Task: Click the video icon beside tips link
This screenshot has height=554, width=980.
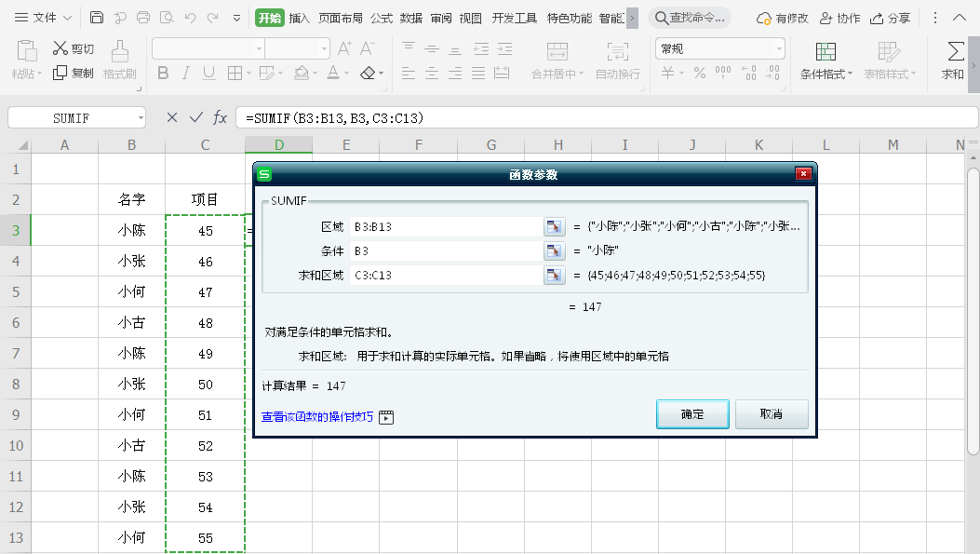Action: [386, 417]
